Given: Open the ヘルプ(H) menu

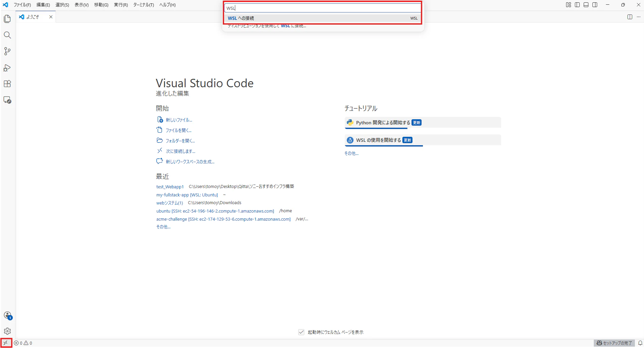Looking at the screenshot, I should pyautogui.click(x=167, y=5).
